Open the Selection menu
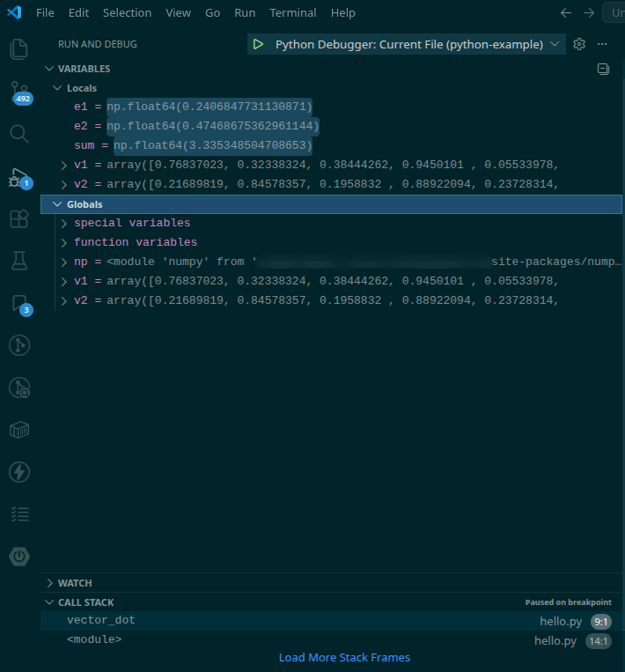The image size is (625, 672). point(127,12)
